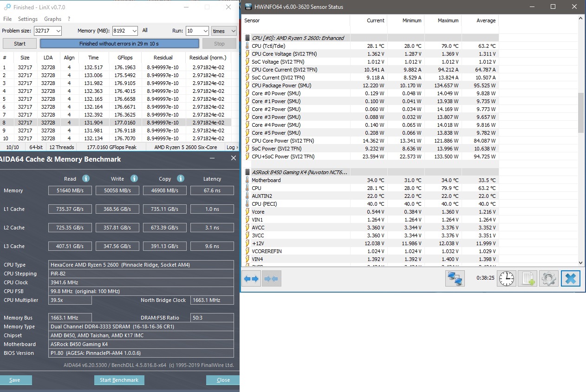
Task: Maximize the HWiNFO64 window
Action: tap(553, 7)
